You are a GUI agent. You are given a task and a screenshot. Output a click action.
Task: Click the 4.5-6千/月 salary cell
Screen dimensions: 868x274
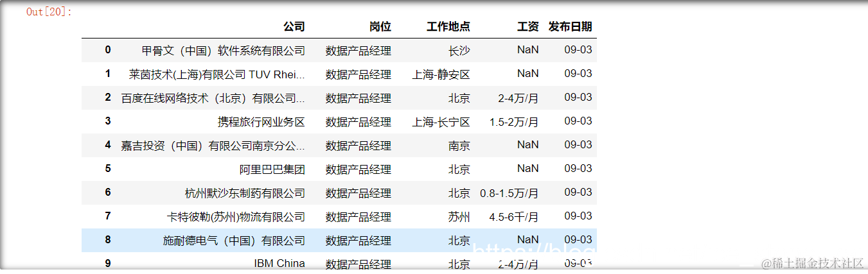coord(514,217)
